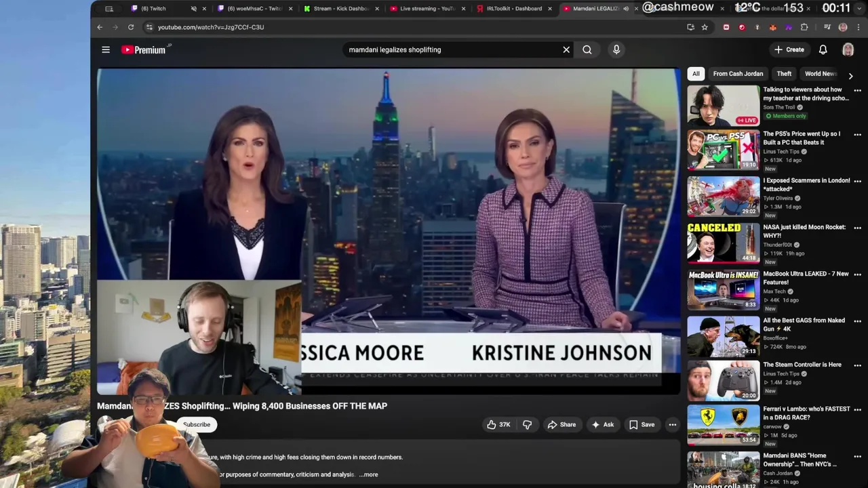Select the All filter chip
The width and height of the screenshot is (868, 488).
pos(696,74)
